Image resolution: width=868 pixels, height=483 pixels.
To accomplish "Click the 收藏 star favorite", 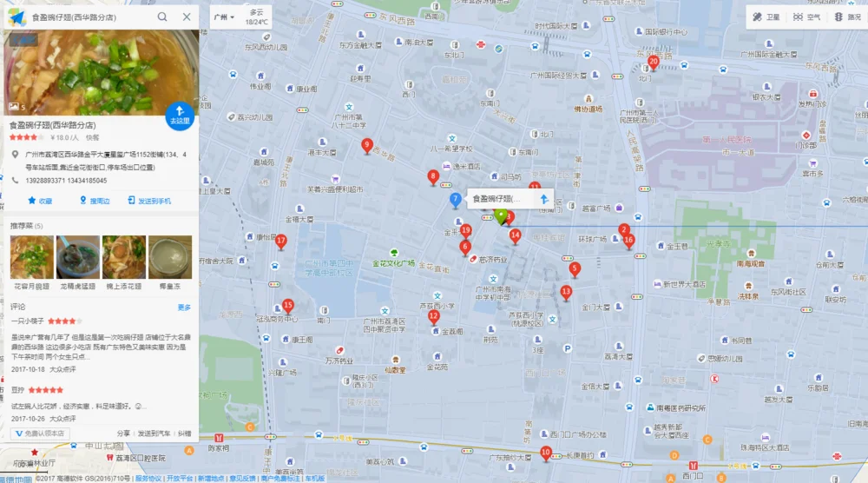I will tap(40, 201).
